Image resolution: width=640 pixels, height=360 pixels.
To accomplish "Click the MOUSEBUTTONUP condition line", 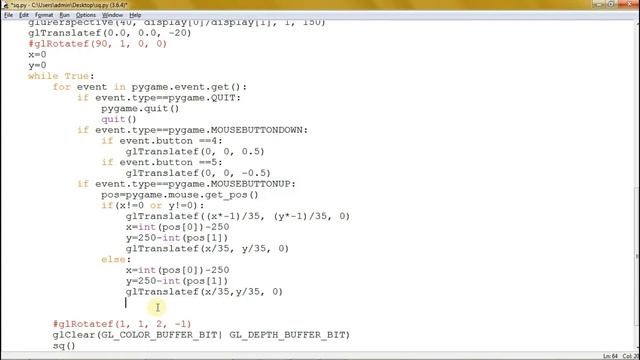I will [187, 184].
